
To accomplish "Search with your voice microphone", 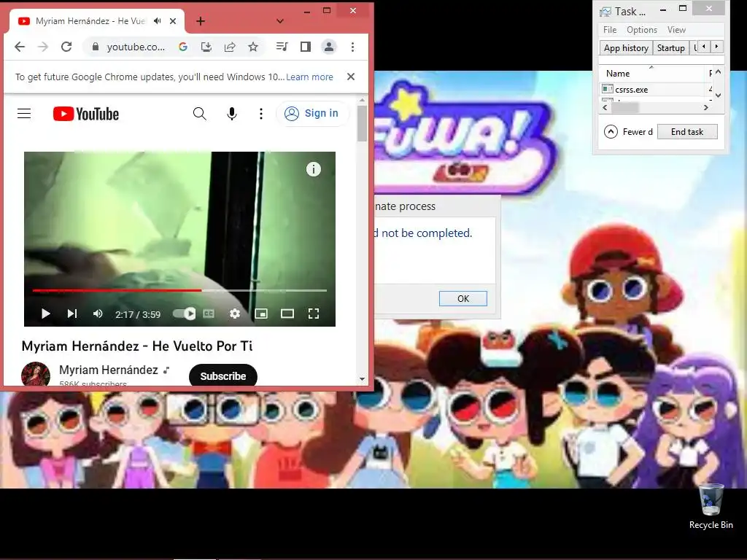I will (231, 113).
